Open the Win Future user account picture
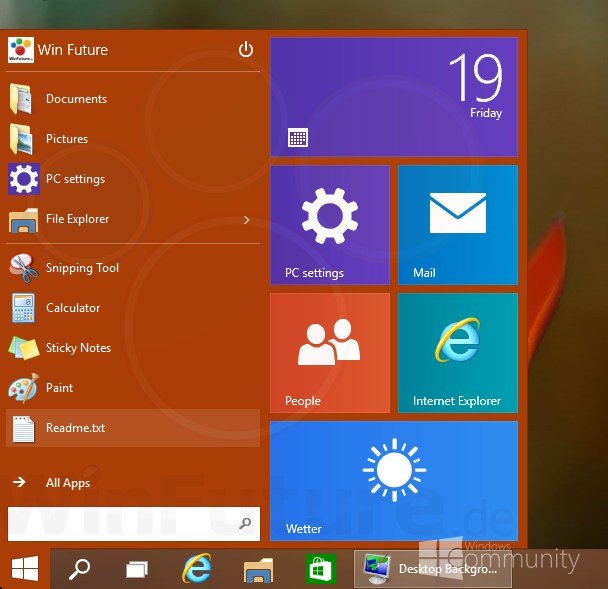608x589 pixels. pyautogui.click(x=21, y=50)
